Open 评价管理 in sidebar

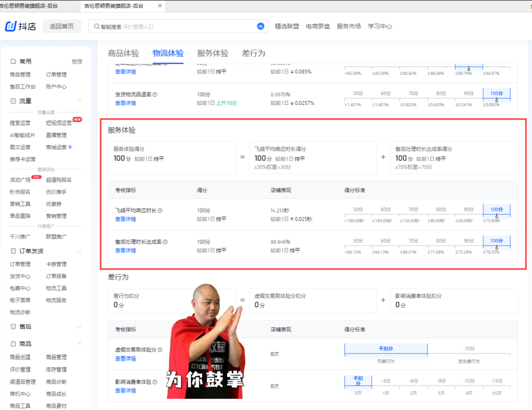click(x=20, y=370)
